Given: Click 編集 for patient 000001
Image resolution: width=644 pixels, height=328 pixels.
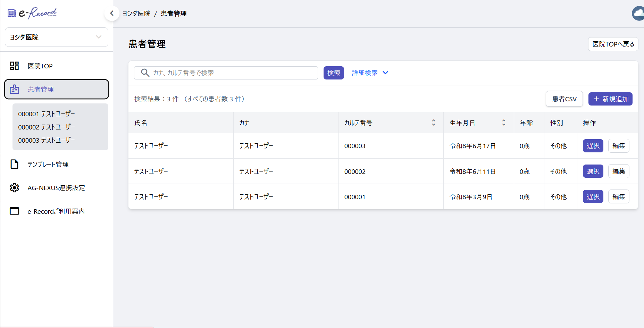Looking at the screenshot, I should tap(619, 196).
